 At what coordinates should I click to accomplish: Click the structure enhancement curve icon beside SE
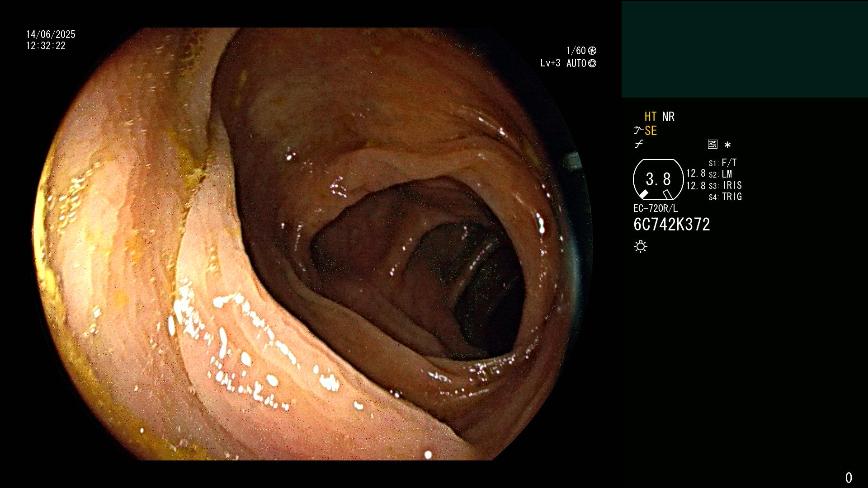click(638, 131)
